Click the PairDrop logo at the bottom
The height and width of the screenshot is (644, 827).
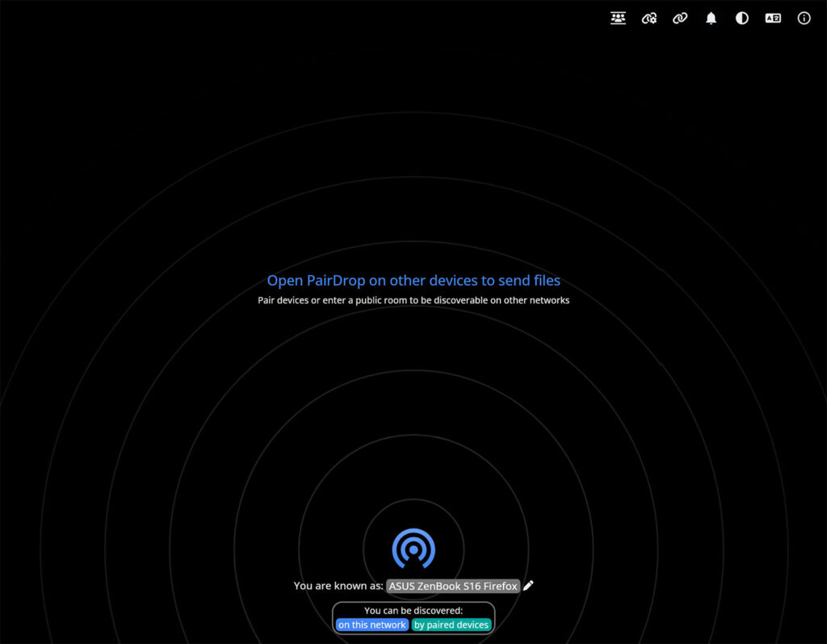click(x=413, y=549)
